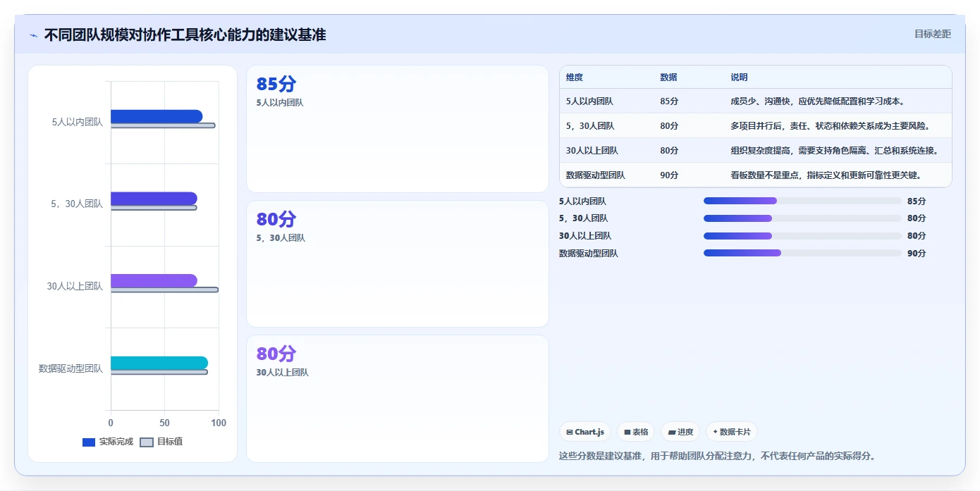Click the 5人以内团队 caption under the 85分 card
Screen dimensions: 980x491
coord(280,103)
